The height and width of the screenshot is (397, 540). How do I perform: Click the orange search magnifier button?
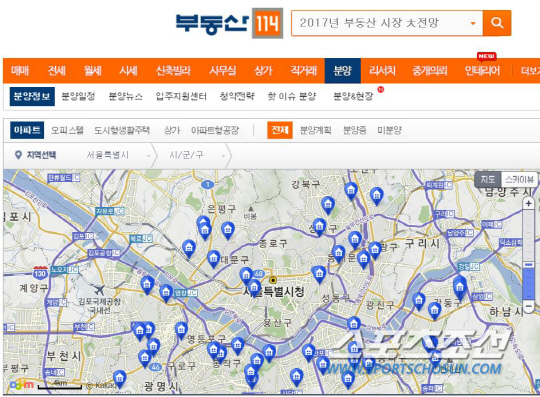coord(497,23)
